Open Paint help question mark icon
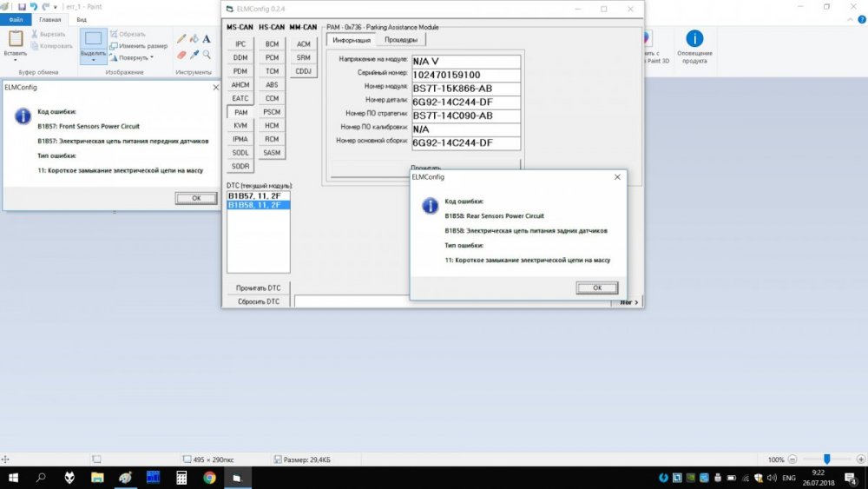Image resolution: width=868 pixels, height=489 pixels. click(x=862, y=19)
